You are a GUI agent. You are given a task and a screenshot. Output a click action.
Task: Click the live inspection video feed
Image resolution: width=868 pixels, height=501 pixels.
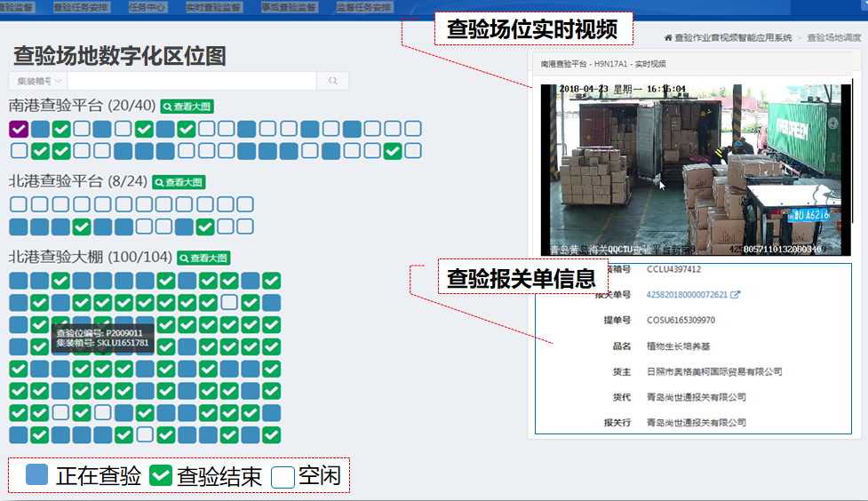pyautogui.click(x=696, y=170)
